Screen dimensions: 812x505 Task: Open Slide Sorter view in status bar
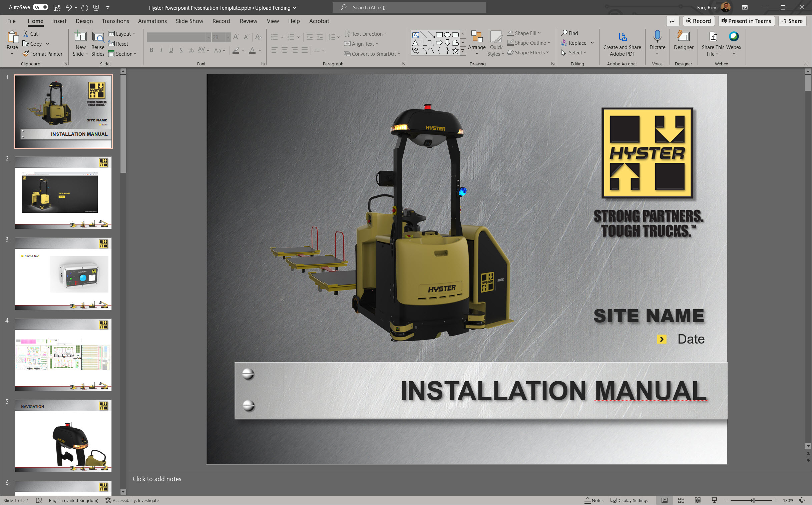(681, 500)
